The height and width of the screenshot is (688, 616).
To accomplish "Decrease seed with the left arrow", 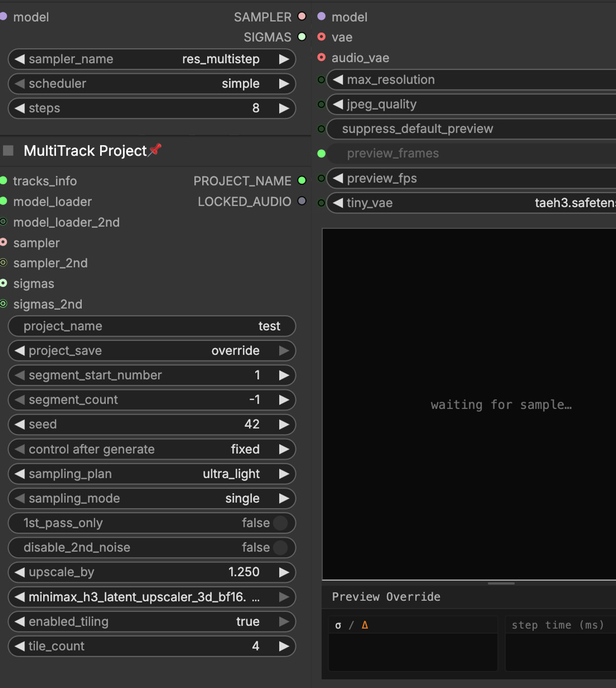I will click(x=20, y=424).
